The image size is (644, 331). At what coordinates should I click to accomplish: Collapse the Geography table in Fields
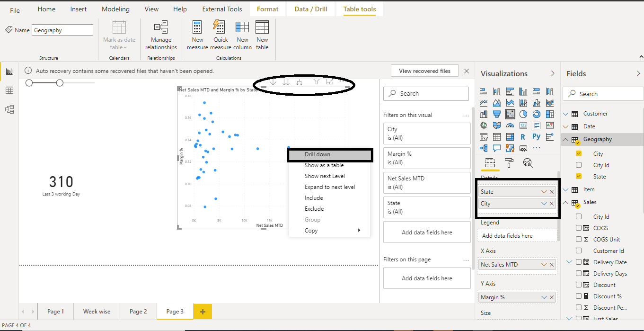pos(566,139)
